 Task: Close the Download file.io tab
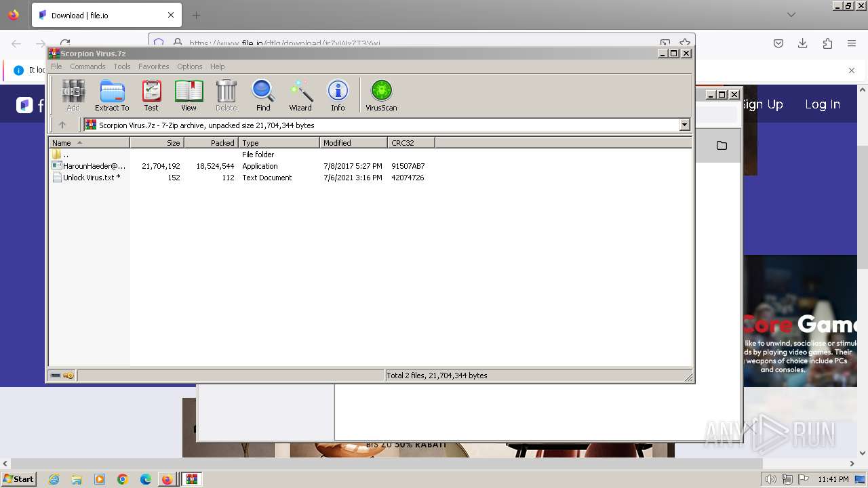[171, 15]
